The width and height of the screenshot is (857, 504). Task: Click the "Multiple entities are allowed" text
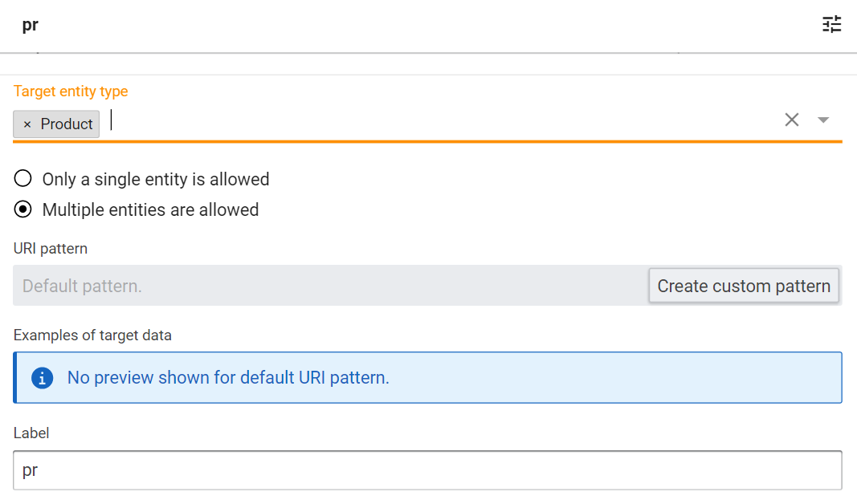pyautogui.click(x=150, y=210)
